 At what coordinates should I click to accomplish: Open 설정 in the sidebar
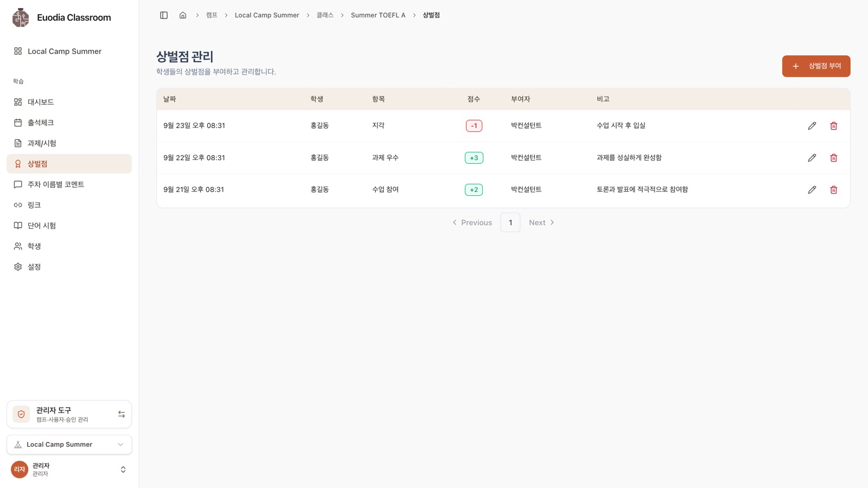[69, 267]
